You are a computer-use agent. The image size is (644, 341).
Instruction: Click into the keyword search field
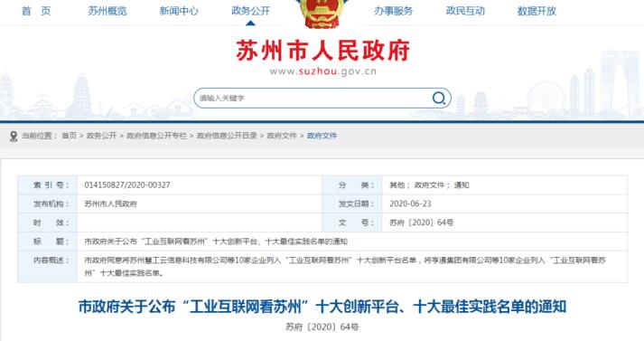point(313,98)
